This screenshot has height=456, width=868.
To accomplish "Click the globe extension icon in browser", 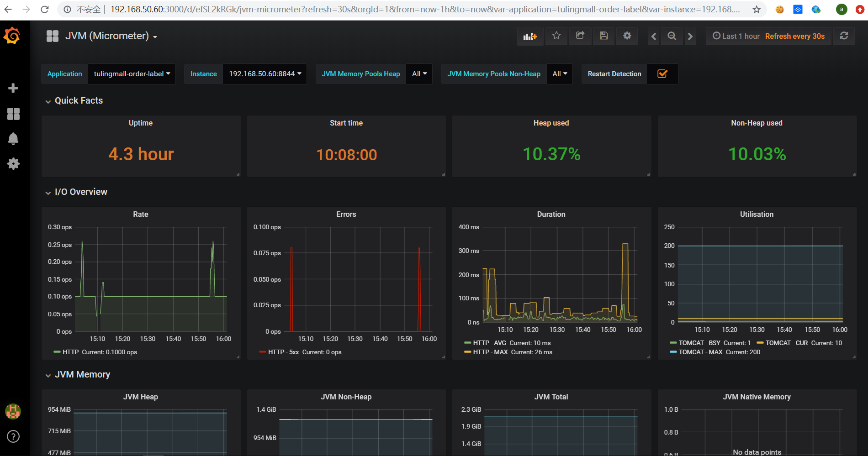I will point(816,9).
